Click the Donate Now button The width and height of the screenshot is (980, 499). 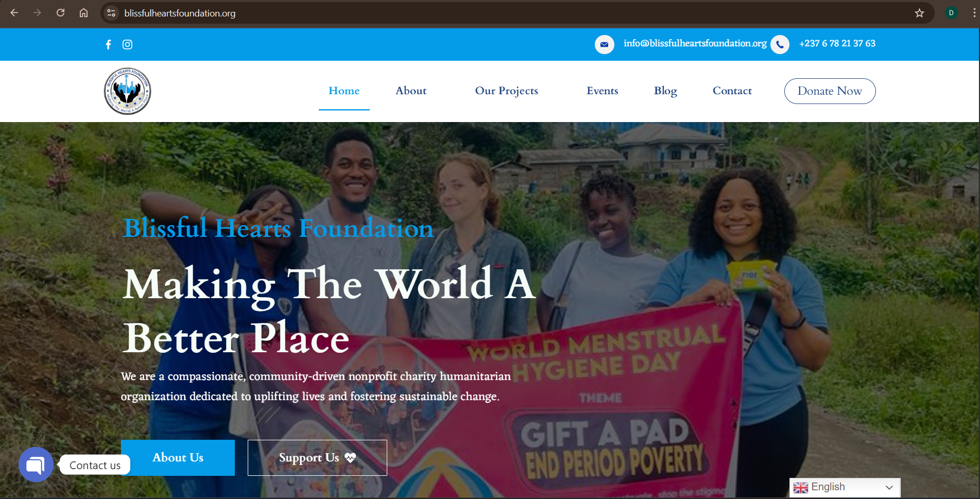tap(830, 91)
